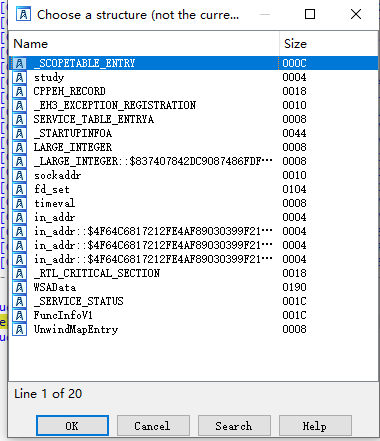Screen dimensions: 380x441
Task: Click the dialog title bar icon
Action: pos(24,14)
